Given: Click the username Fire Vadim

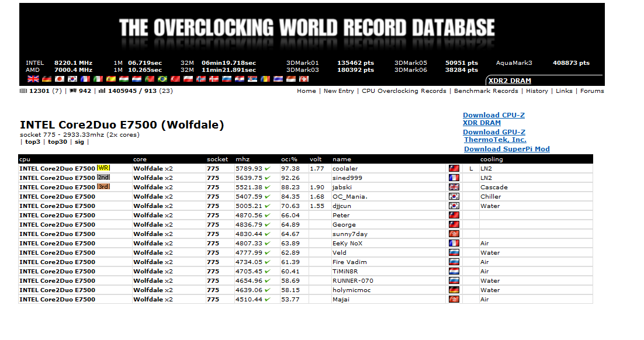Looking at the screenshot, I should [x=349, y=262].
